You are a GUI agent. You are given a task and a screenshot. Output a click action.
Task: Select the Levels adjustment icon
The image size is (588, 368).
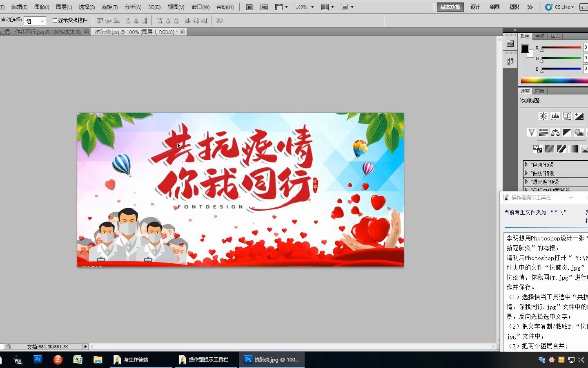(555, 116)
